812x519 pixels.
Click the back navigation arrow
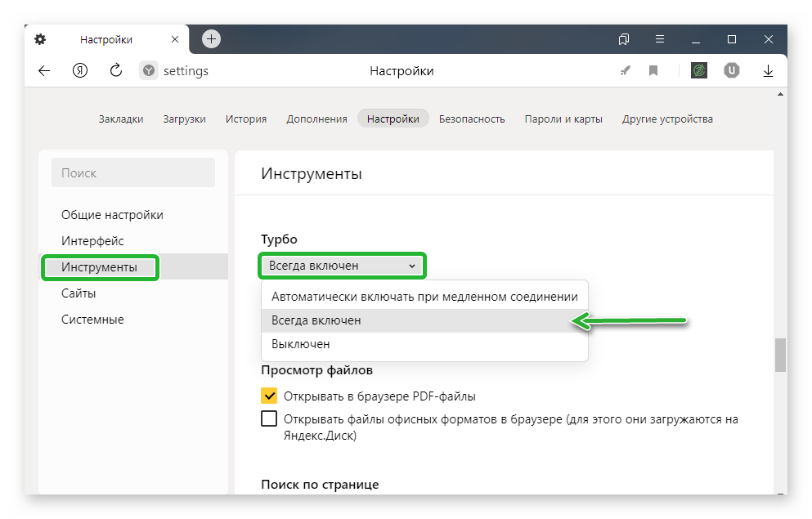coord(44,71)
